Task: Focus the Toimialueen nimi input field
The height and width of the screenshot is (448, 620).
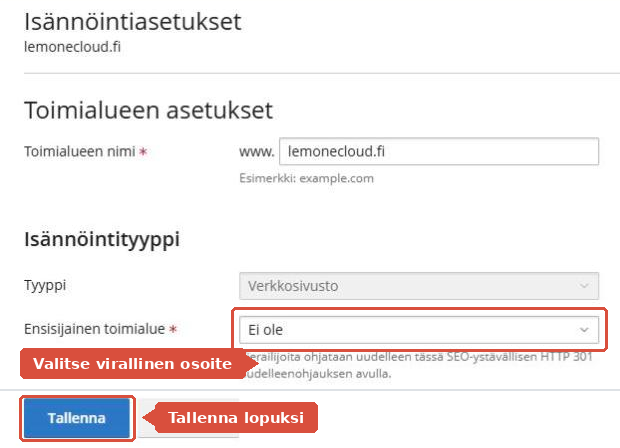Action: pos(439,151)
